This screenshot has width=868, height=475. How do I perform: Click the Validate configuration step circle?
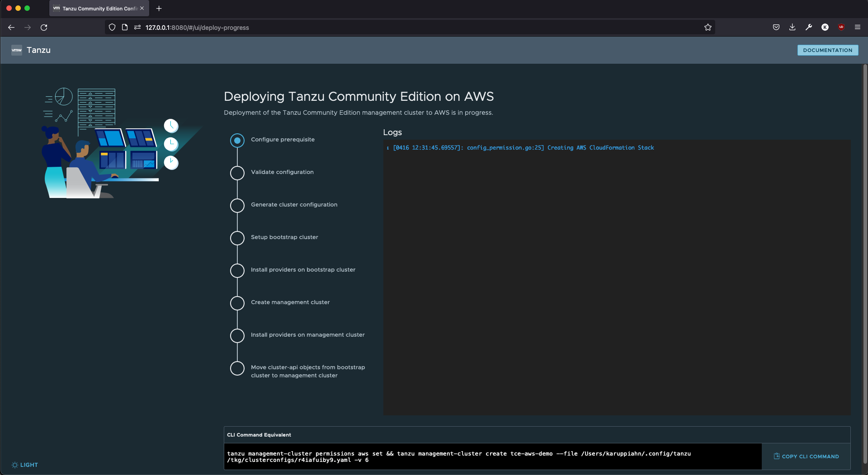click(237, 173)
